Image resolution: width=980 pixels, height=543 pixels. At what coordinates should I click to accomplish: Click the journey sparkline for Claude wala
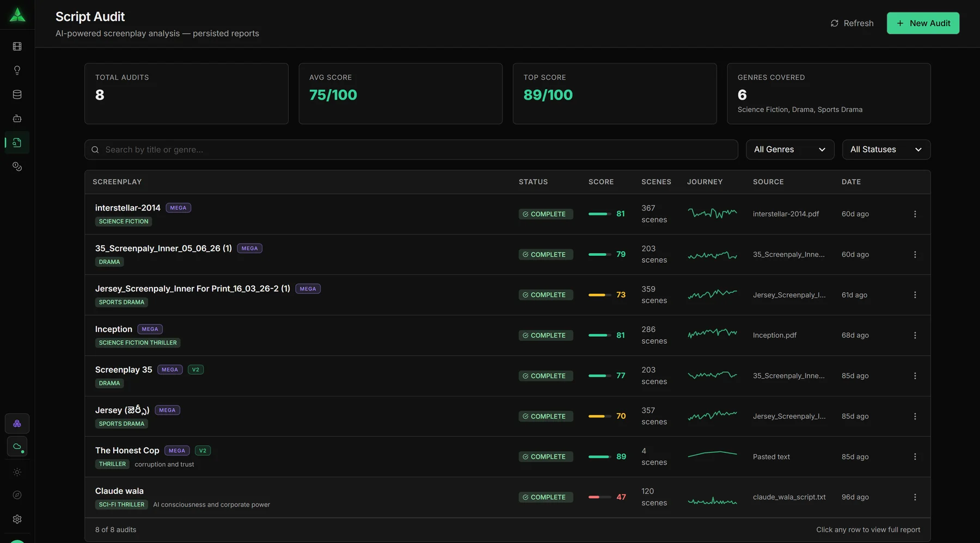(x=712, y=501)
